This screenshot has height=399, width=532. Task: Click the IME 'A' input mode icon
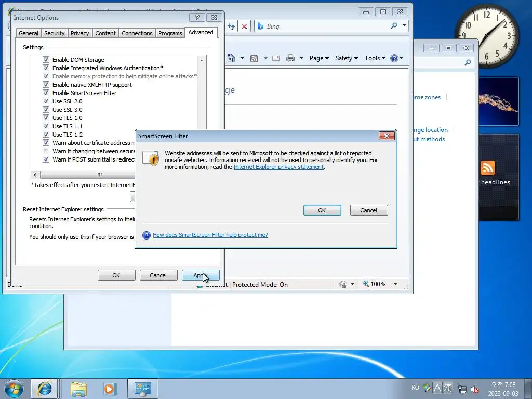(x=437, y=388)
